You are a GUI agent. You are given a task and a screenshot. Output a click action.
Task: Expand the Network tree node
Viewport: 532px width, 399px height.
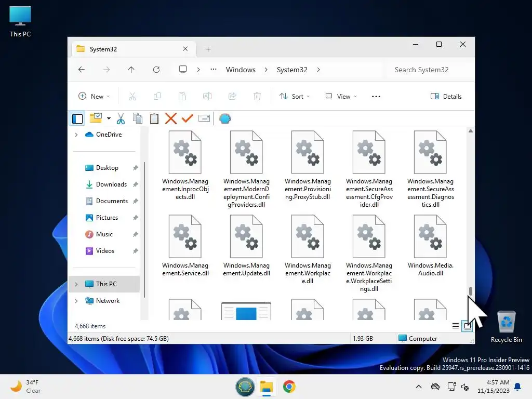76,301
